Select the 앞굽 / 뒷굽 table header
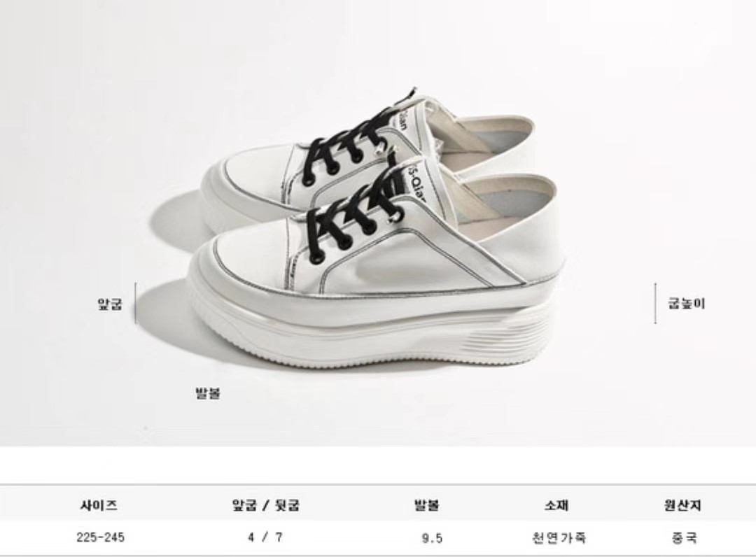The image size is (756, 557). tap(266, 505)
